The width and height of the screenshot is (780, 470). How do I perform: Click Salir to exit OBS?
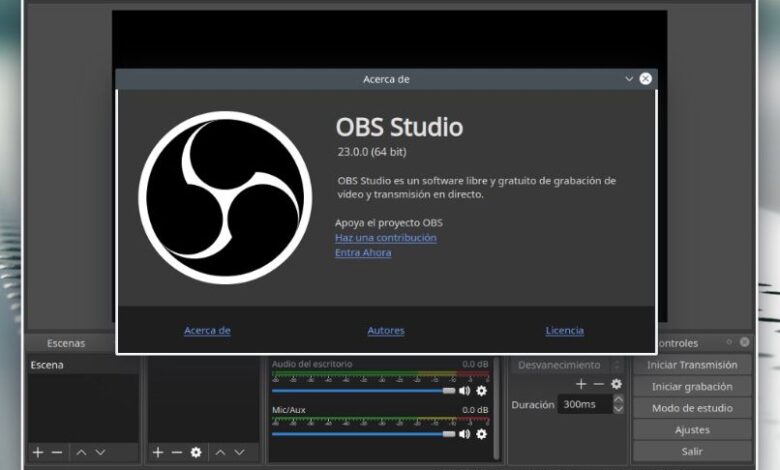tap(692, 452)
